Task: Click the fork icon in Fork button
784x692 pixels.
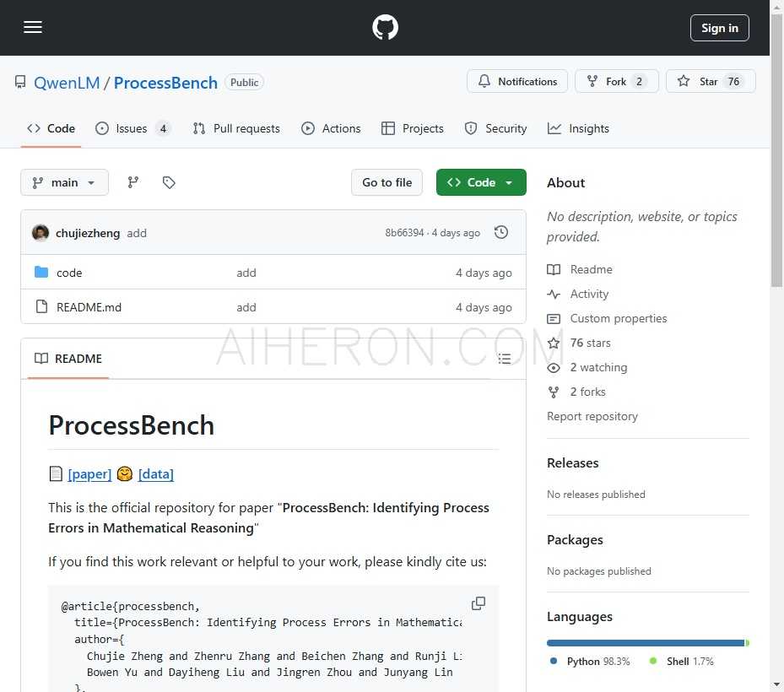Action: tap(592, 81)
